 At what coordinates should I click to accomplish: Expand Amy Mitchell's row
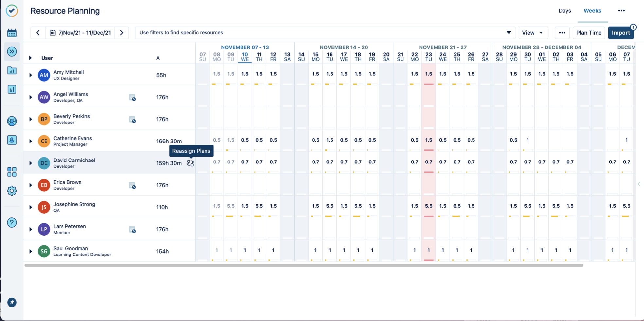click(31, 75)
